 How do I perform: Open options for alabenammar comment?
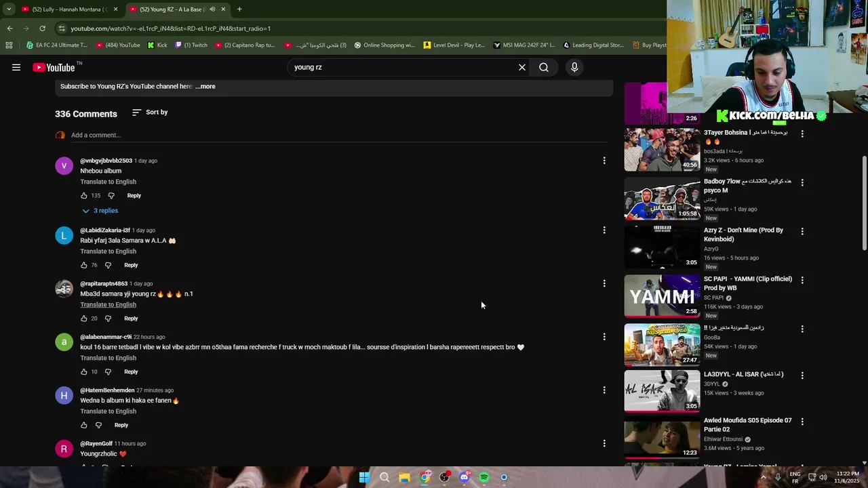tap(604, 337)
